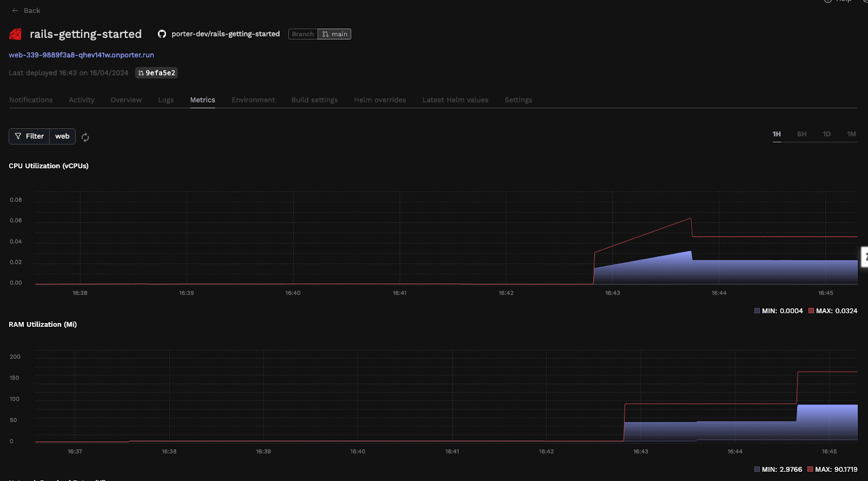The height and width of the screenshot is (481, 868).
Task: Open the Build settings tab
Action: [x=315, y=100]
